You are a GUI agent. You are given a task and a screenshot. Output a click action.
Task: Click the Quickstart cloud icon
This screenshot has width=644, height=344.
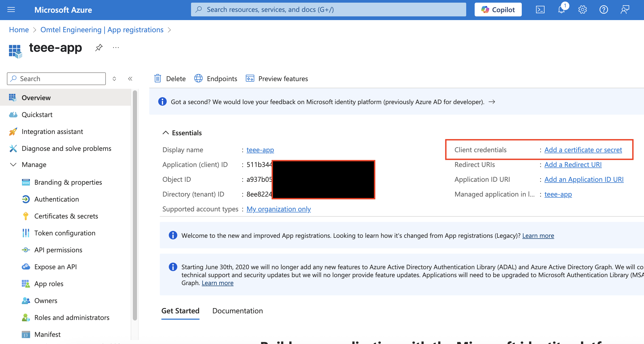pyautogui.click(x=13, y=115)
